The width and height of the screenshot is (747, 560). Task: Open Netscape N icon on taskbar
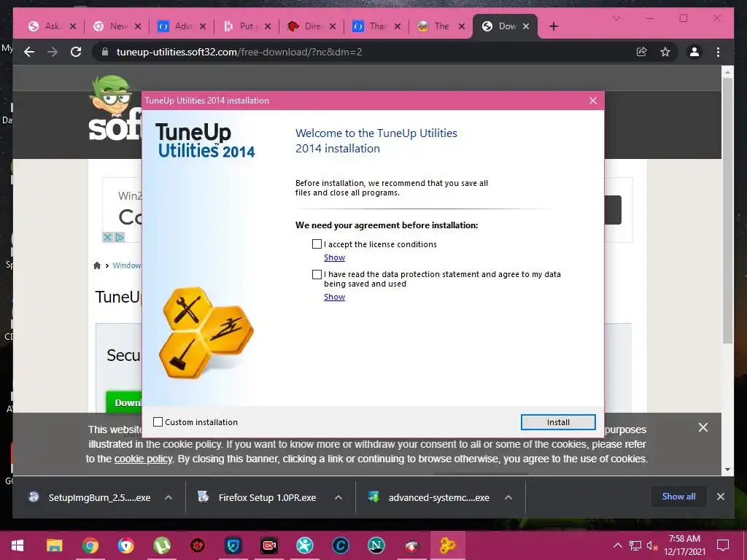(376, 545)
